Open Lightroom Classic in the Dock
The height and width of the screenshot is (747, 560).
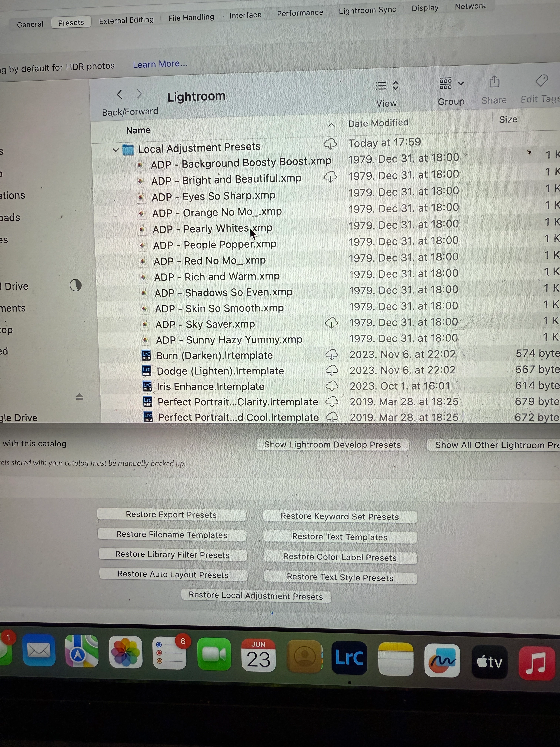[349, 658]
